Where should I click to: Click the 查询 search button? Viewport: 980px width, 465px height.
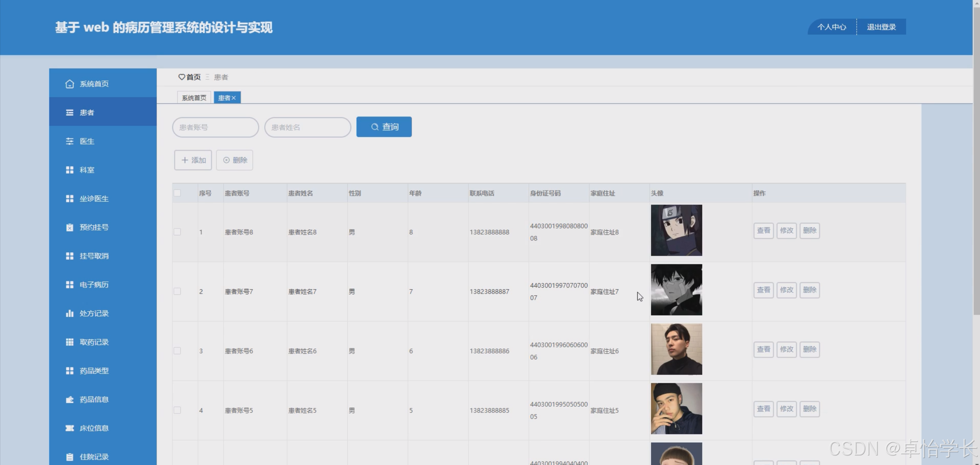[384, 127]
